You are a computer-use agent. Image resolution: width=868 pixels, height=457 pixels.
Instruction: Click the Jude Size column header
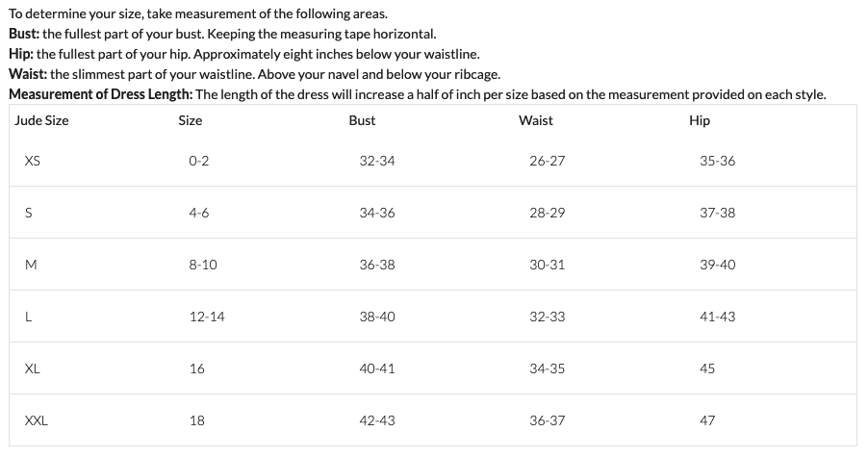(x=41, y=120)
